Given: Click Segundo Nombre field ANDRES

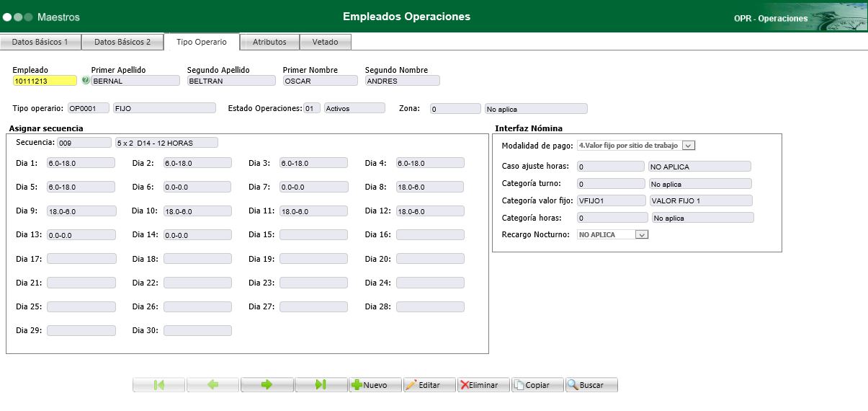Looking at the screenshot, I should pyautogui.click(x=403, y=81).
